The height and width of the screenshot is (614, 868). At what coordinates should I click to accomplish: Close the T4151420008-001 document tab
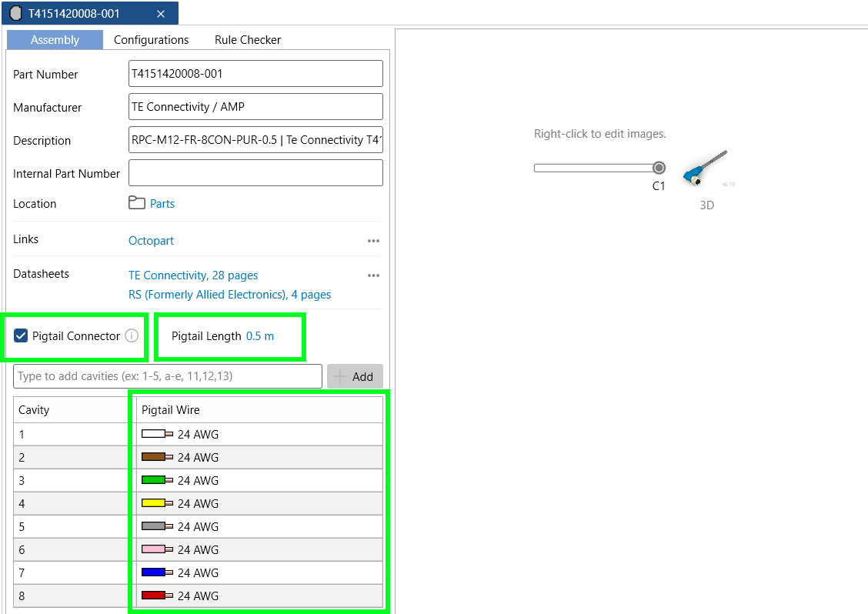pyautogui.click(x=161, y=14)
